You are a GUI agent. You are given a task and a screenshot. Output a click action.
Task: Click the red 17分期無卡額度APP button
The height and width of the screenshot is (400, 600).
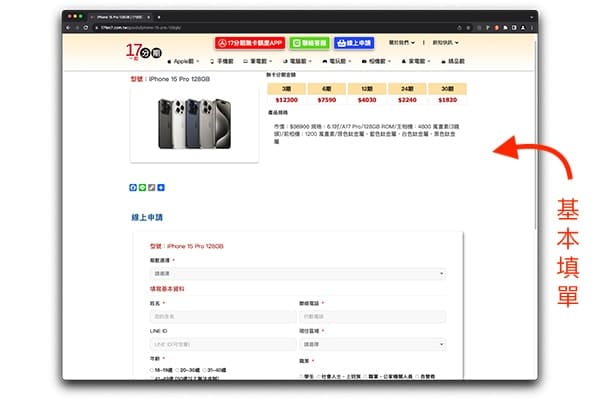click(x=251, y=43)
